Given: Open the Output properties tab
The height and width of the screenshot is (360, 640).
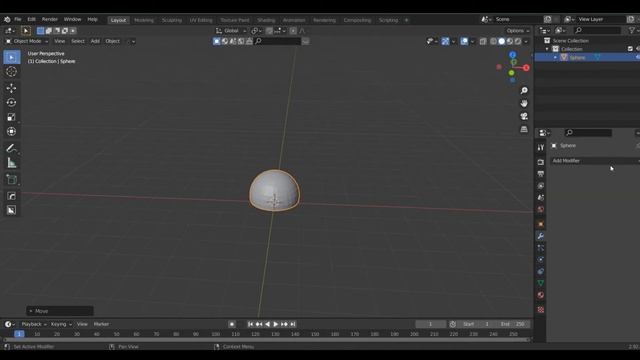Looking at the screenshot, I should coord(540,174).
